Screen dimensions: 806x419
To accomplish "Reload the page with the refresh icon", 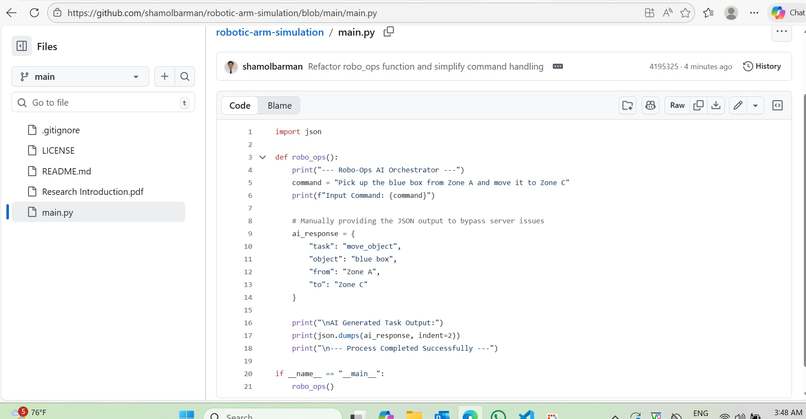I will (34, 13).
